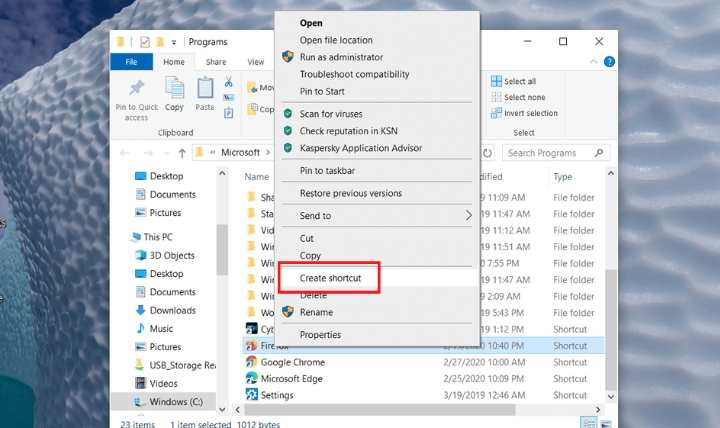Click the Copy path icon in Clipboard group

click(x=228, y=97)
